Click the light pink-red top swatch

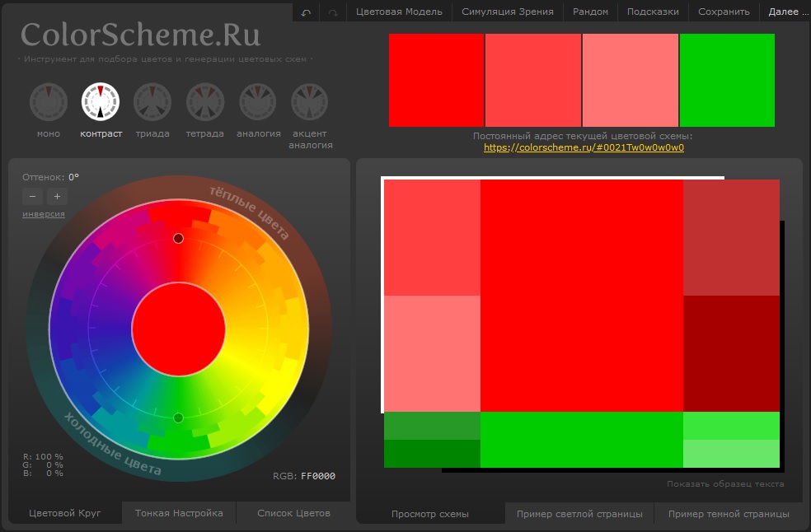(x=631, y=80)
